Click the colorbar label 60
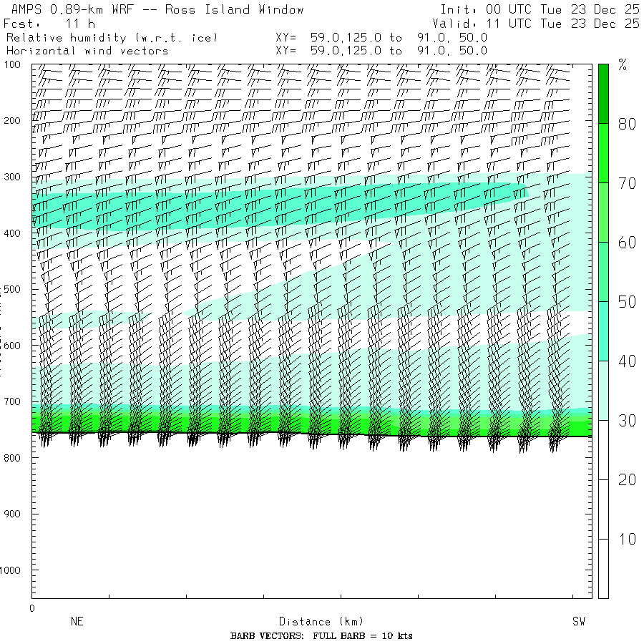This screenshot has width=644, height=644. coord(627,243)
